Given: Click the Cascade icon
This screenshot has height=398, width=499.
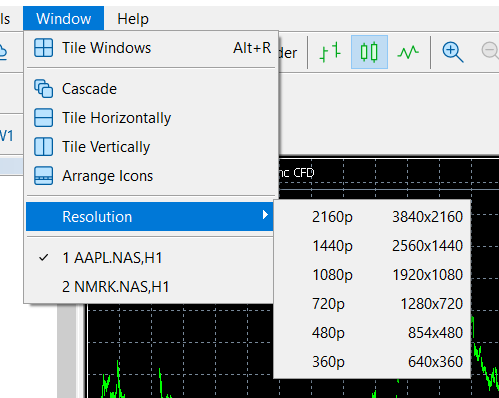Looking at the screenshot, I should 43,89.
